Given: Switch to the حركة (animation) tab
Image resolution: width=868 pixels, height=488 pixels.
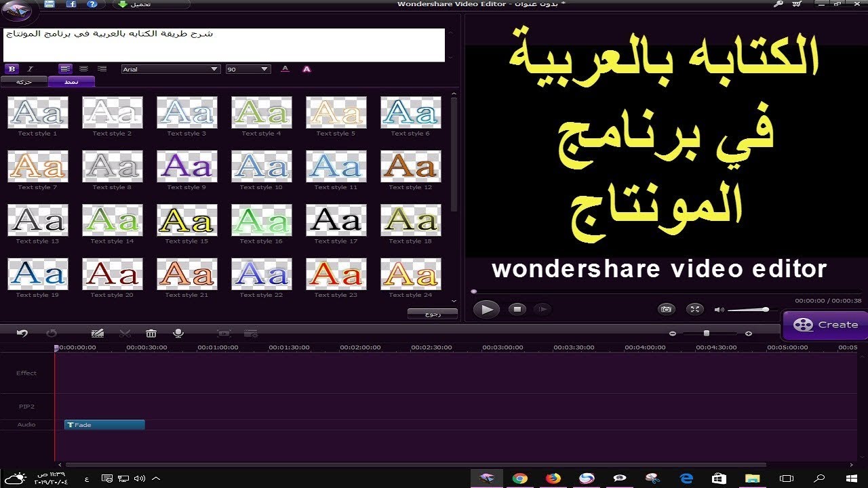Looking at the screenshot, I should [x=24, y=81].
